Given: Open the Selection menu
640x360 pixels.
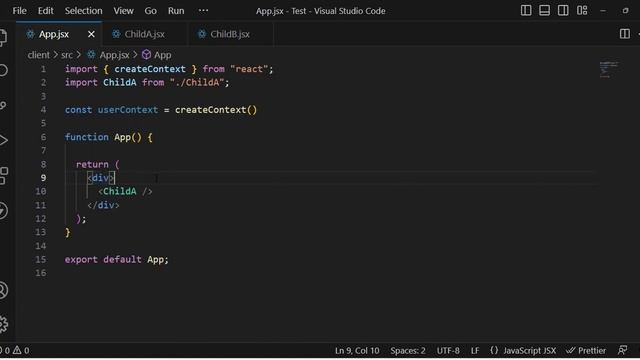Looking at the screenshot, I should pos(83,11).
